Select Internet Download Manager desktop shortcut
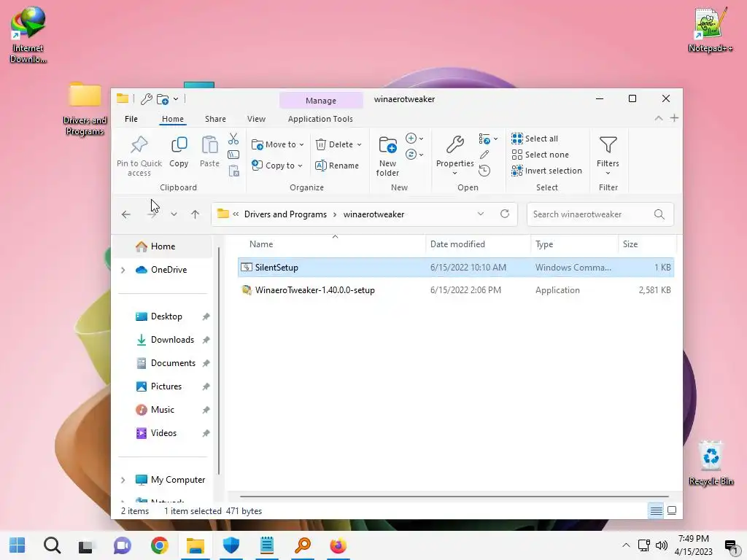Image resolution: width=747 pixels, height=560 pixels. pos(28,35)
